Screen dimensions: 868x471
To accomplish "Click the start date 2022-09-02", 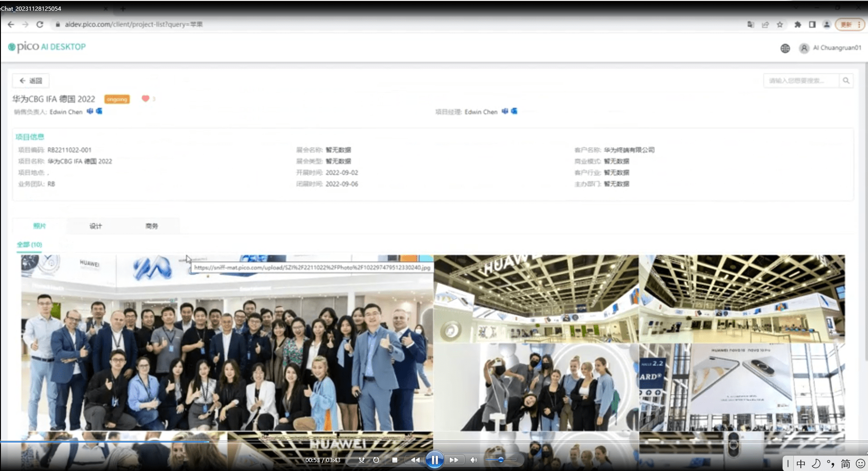I will click(x=342, y=173).
